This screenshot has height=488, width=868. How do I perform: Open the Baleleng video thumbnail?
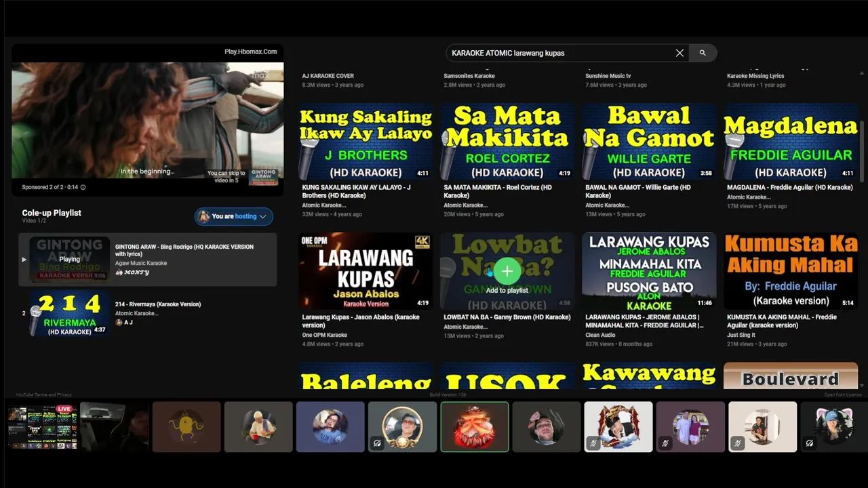pyautogui.click(x=366, y=376)
